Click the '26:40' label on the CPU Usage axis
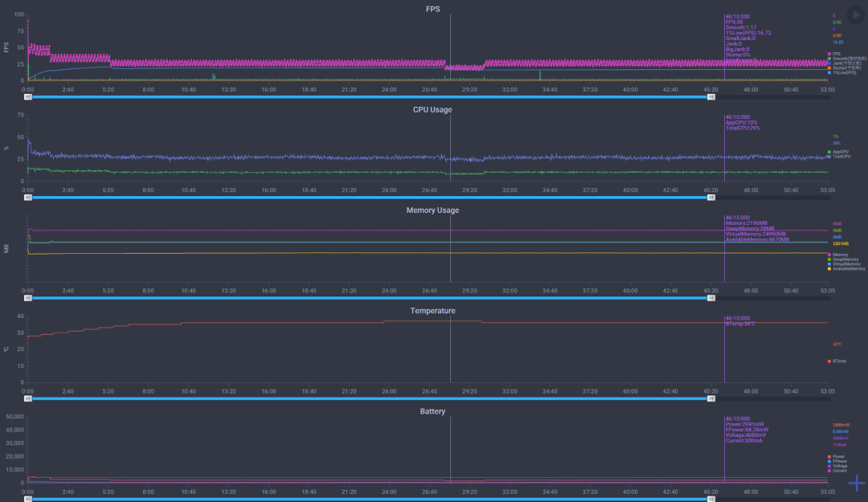 click(429, 190)
